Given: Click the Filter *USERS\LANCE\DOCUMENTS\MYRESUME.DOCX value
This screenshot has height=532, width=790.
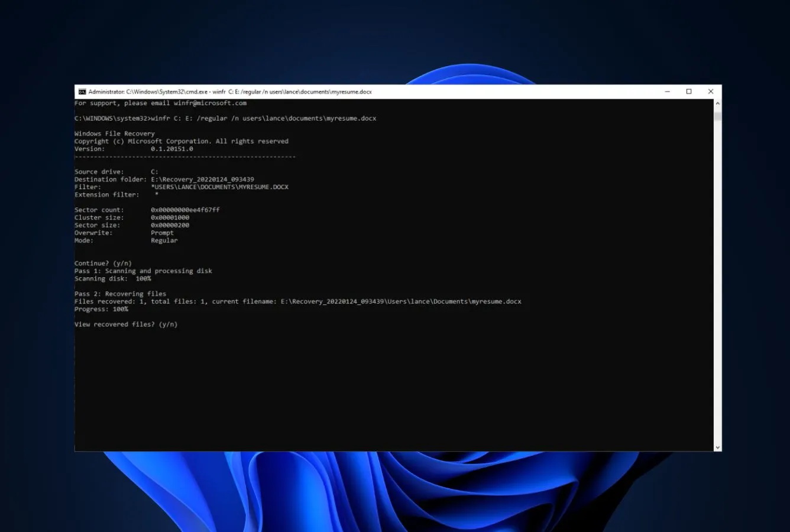Looking at the screenshot, I should point(220,187).
